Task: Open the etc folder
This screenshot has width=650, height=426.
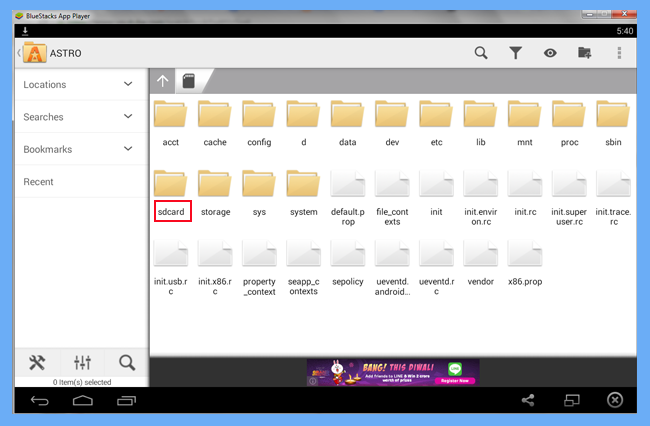Action: coord(437,123)
